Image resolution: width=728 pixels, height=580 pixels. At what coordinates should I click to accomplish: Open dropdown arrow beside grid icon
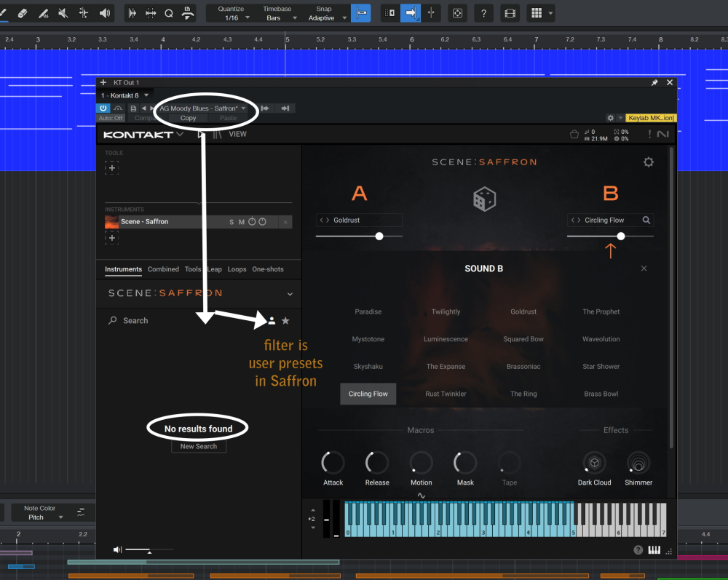[550, 13]
